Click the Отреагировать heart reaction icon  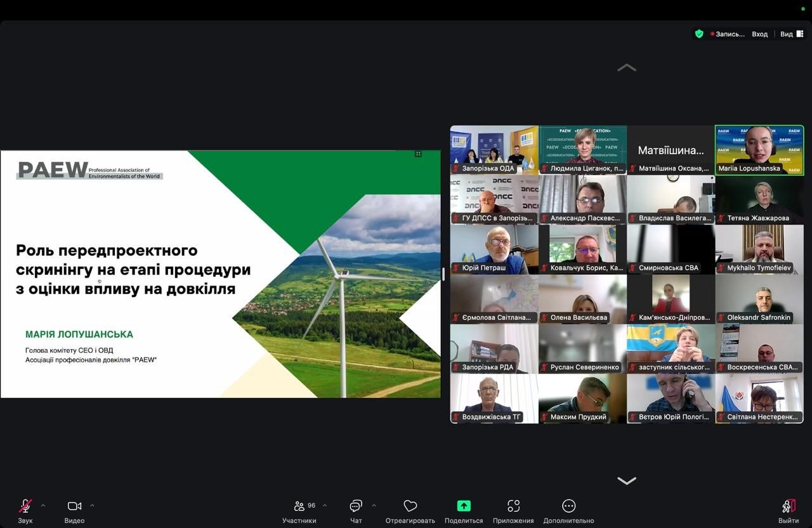tap(410, 506)
